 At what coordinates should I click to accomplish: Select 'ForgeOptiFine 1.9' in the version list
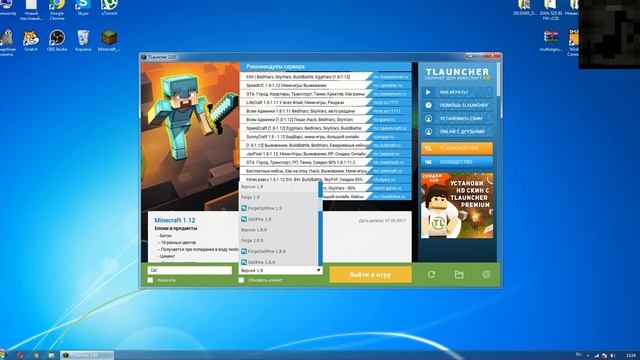[278, 208]
